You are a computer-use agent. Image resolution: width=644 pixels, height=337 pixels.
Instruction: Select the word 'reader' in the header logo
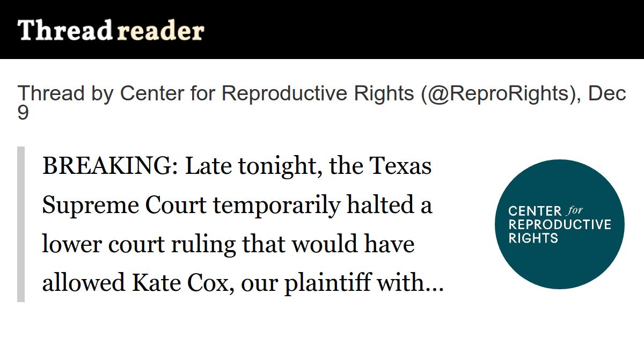tap(160, 31)
